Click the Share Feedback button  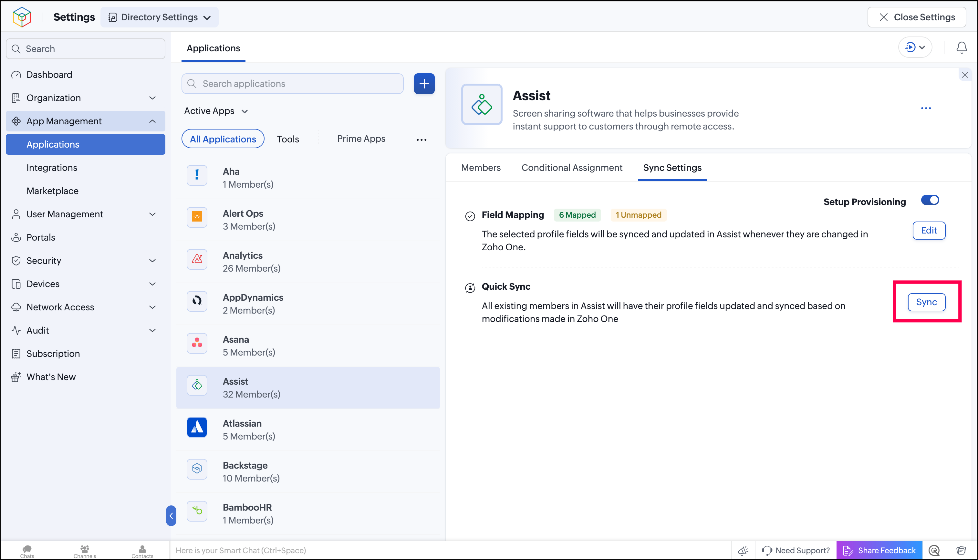pos(879,550)
